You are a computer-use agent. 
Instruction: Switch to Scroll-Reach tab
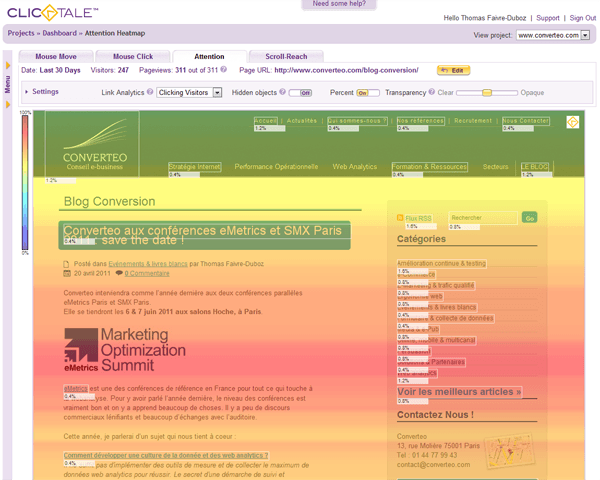point(286,56)
